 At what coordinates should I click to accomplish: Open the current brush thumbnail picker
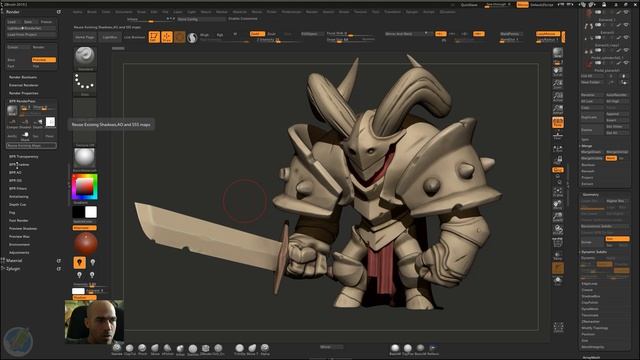pos(85,58)
